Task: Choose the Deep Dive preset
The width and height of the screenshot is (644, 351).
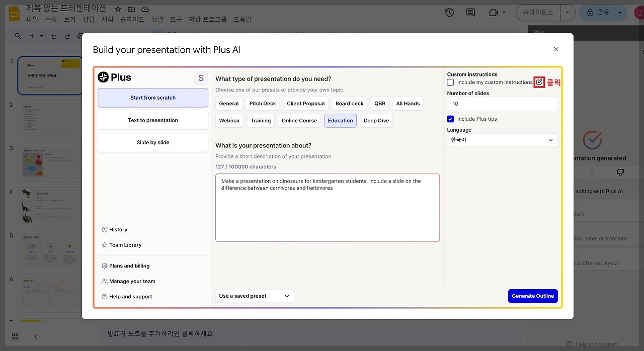Action: pos(376,121)
